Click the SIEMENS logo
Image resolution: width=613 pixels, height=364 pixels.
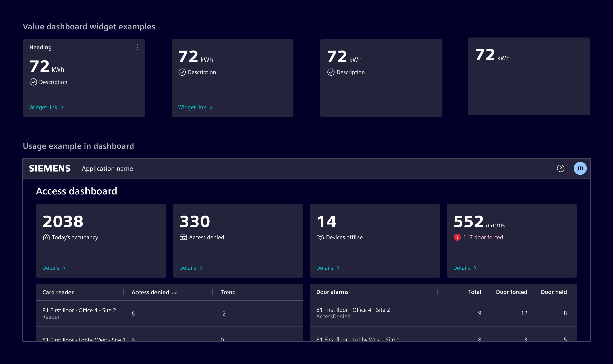[50, 169]
